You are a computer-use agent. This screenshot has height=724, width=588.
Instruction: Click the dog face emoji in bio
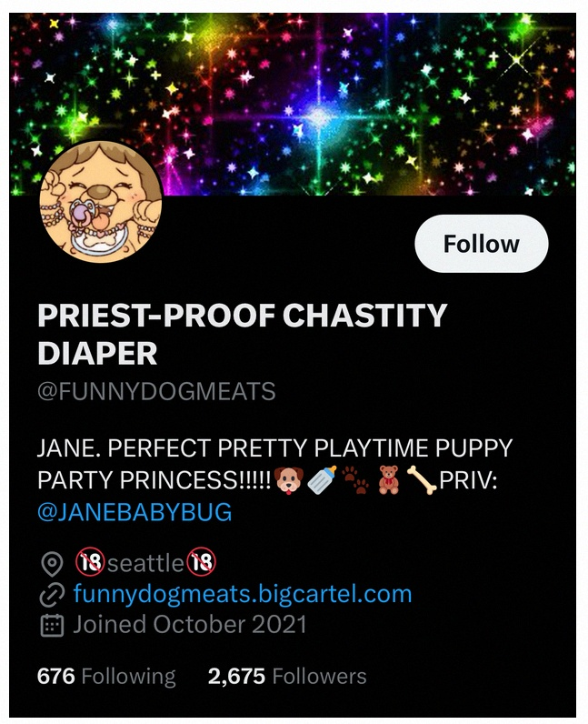(x=289, y=480)
